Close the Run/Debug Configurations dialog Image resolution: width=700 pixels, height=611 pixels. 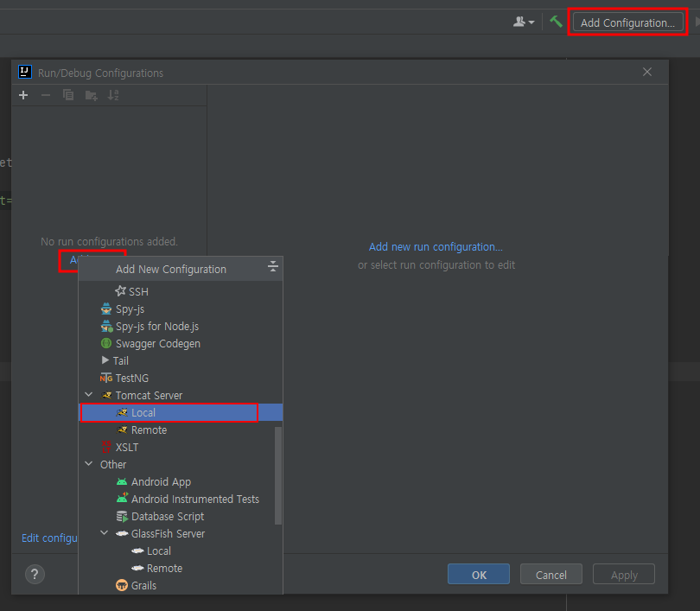[x=647, y=72]
